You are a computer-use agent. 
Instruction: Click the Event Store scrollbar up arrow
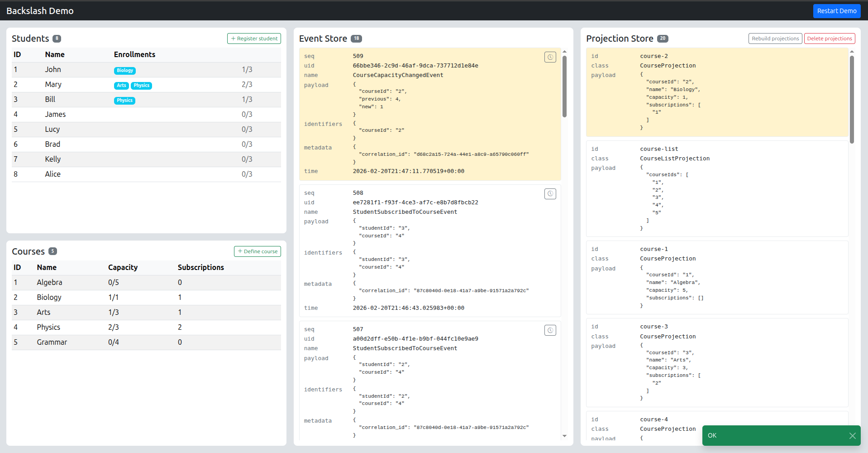point(564,51)
